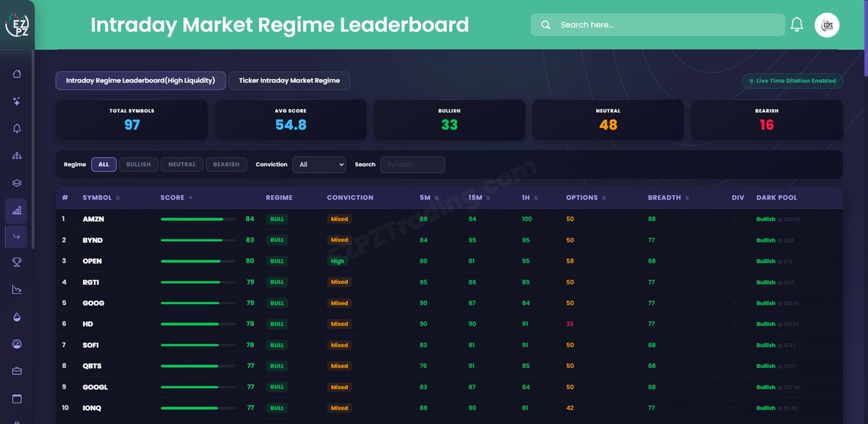Click the High conviction badge for OPEN
The image size is (868, 424).
coord(337,261)
